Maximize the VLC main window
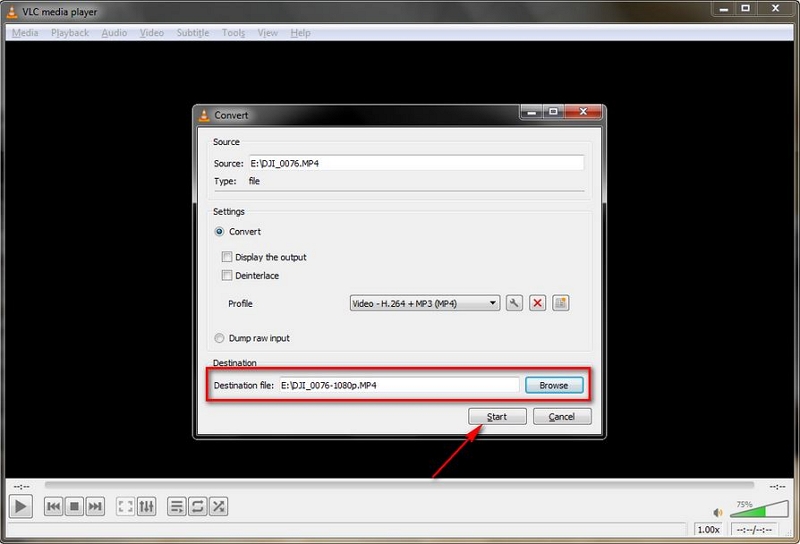The width and height of the screenshot is (800, 544). 745,8
